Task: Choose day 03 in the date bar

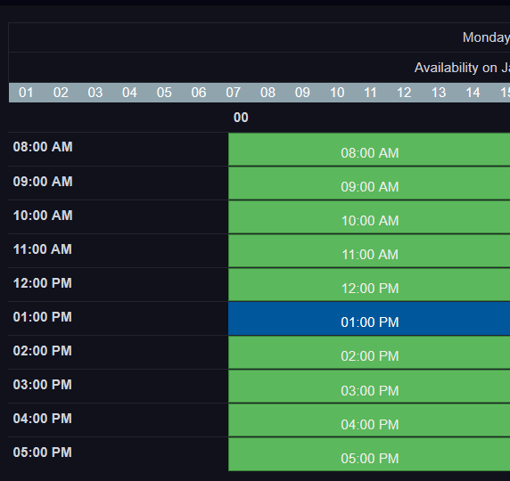Action: coord(95,92)
